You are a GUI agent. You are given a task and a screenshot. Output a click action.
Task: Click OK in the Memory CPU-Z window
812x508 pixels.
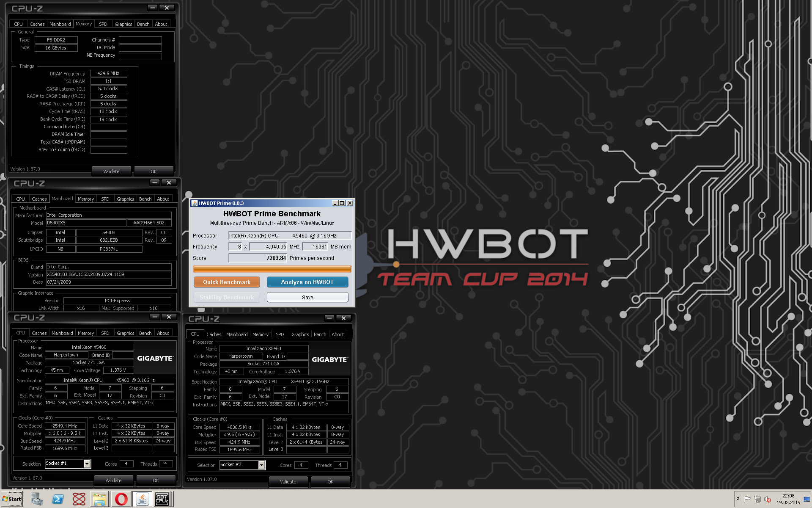coord(154,171)
